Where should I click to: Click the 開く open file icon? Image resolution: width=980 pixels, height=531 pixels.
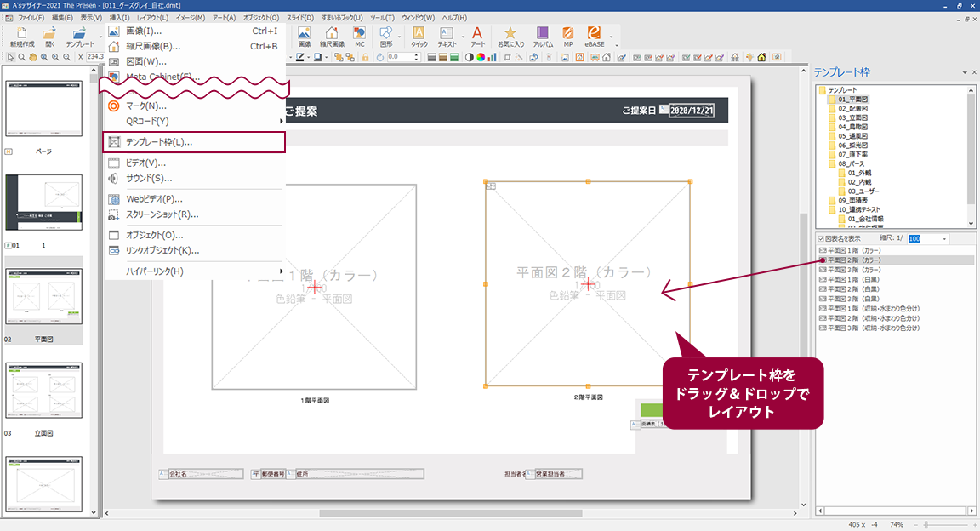(x=49, y=37)
